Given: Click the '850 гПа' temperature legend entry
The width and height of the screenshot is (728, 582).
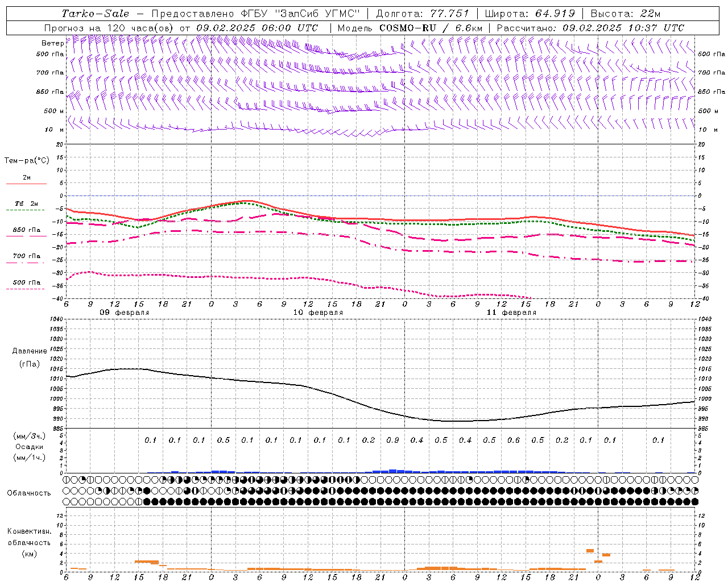Looking at the screenshot, I should pyautogui.click(x=27, y=230).
